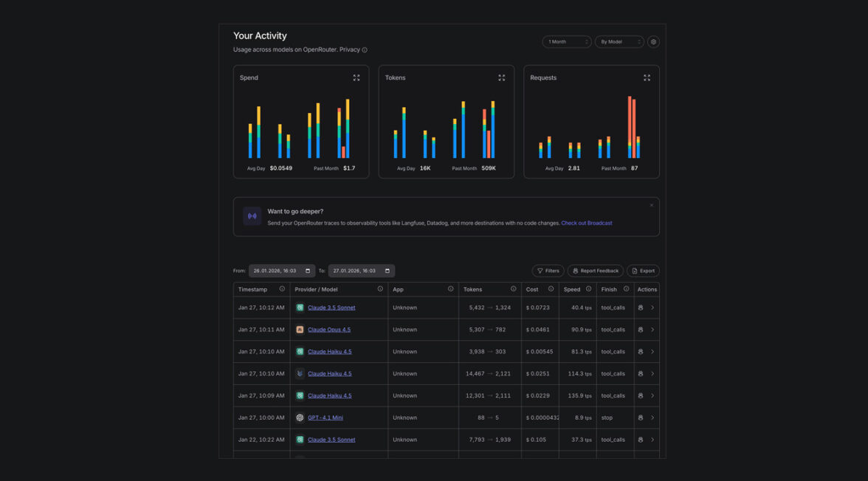Image resolution: width=868 pixels, height=481 pixels.
Task: Expand the Requests chart to fullscreen
Action: click(x=647, y=78)
